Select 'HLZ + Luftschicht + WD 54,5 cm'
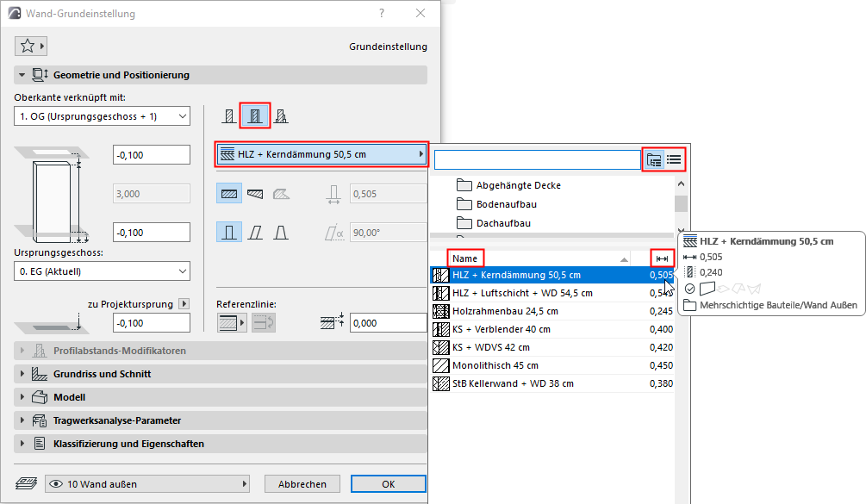The height and width of the screenshot is (504, 866). point(552,293)
